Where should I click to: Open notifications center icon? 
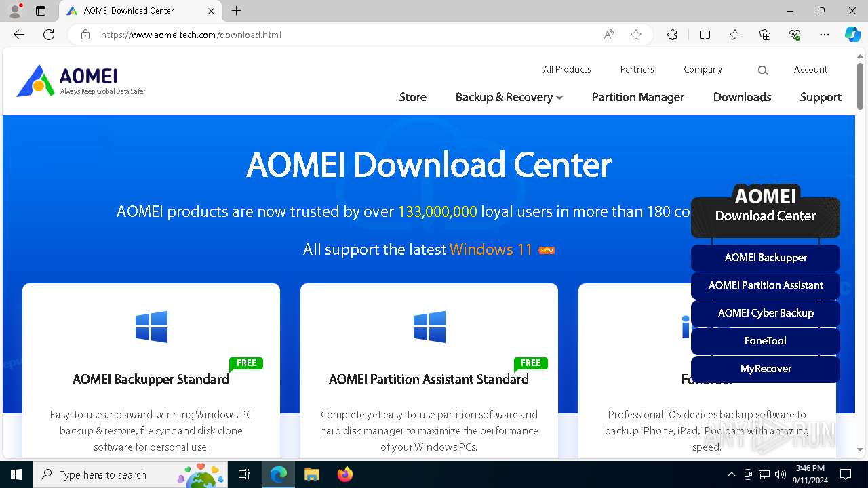click(x=846, y=474)
